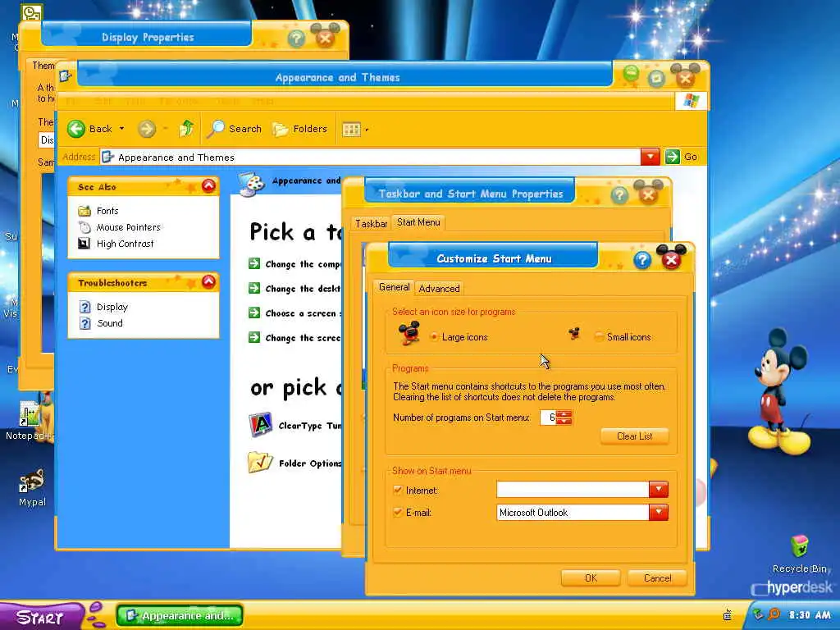Toggle the E-mail checkbox
Screen dimensions: 840x630
coord(398,512)
